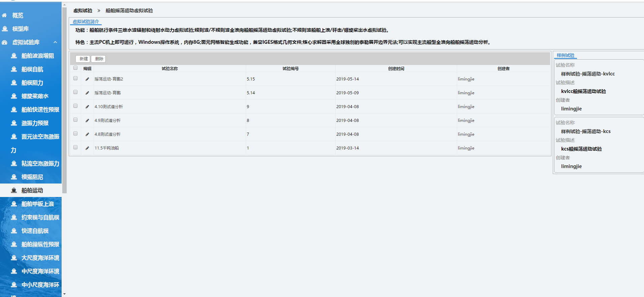Image resolution: width=644 pixels, height=297 pixels.
Task: Select the checkbox for 4.9测试谱分析
Action: (75, 120)
